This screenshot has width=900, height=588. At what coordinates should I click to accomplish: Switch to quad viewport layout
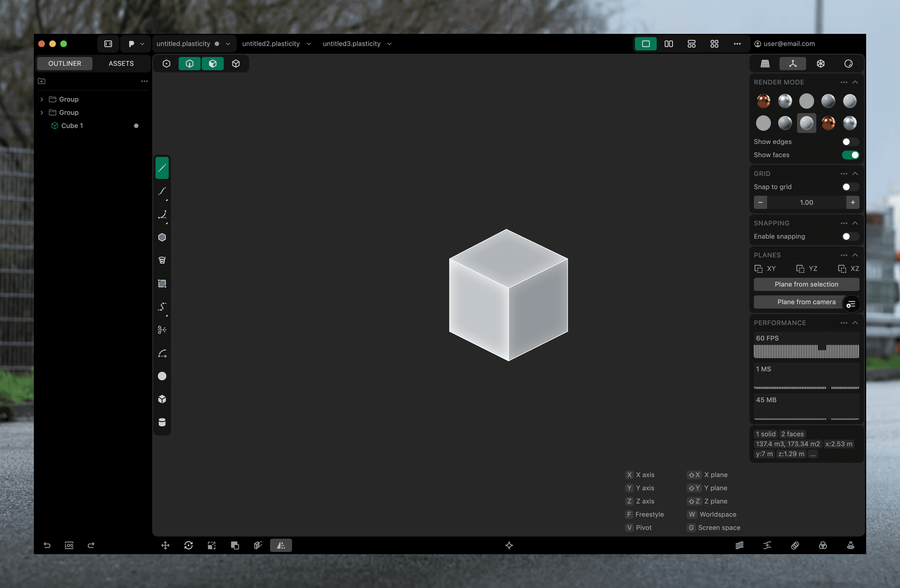coord(714,44)
